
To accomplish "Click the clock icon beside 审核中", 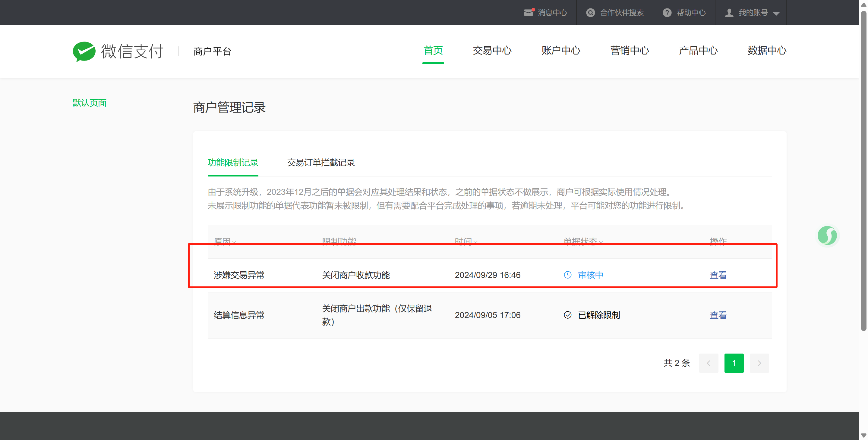I will tap(567, 275).
